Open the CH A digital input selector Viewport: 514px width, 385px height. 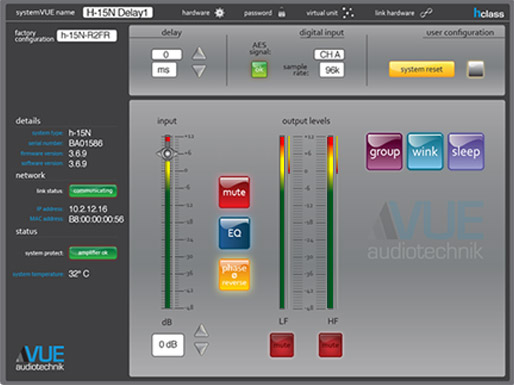329,55
